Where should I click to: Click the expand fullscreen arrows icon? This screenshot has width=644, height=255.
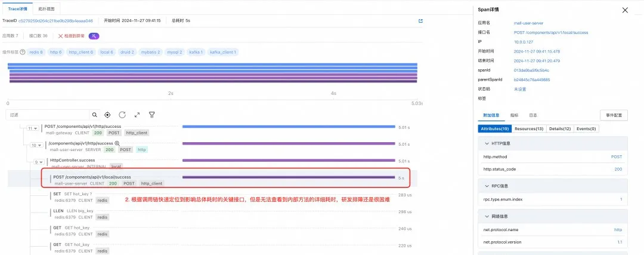tap(137, 115)
